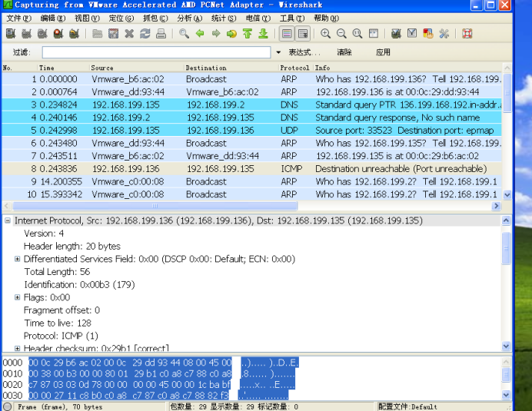Close the capture file X icon
Screen dimensions: 532x411
(129, 34)
